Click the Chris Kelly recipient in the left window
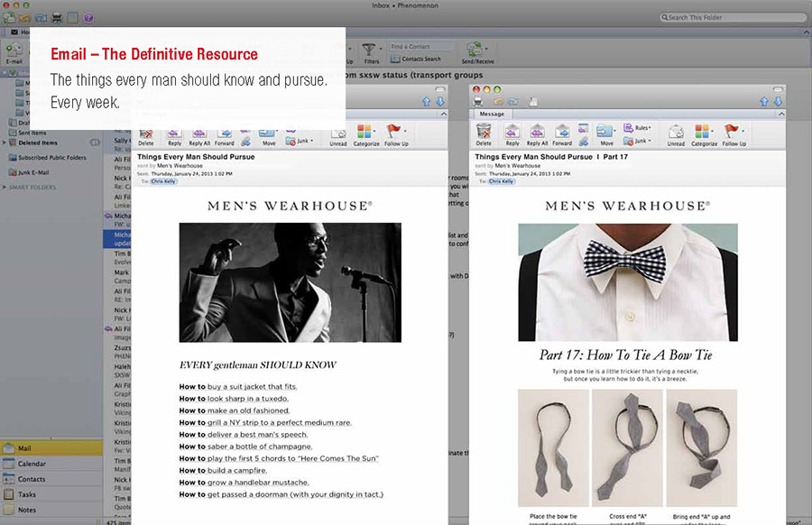The width and height of the screenshot is (812, 525). coord(163,181)
